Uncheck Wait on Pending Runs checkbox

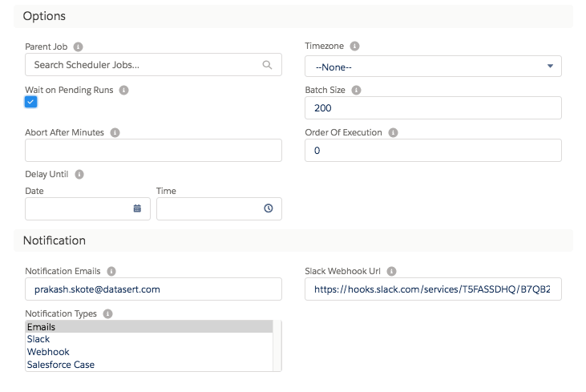click(x=31, y=102)
